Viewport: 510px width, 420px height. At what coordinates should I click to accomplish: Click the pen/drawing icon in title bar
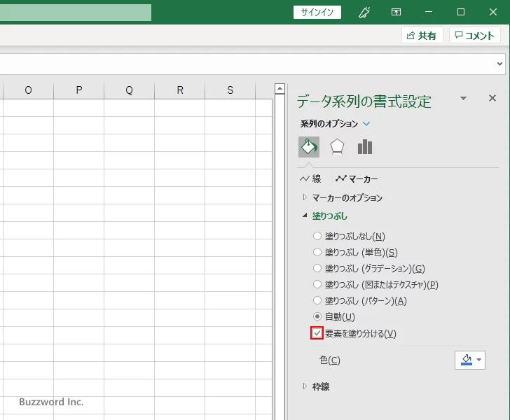[364, 13]
